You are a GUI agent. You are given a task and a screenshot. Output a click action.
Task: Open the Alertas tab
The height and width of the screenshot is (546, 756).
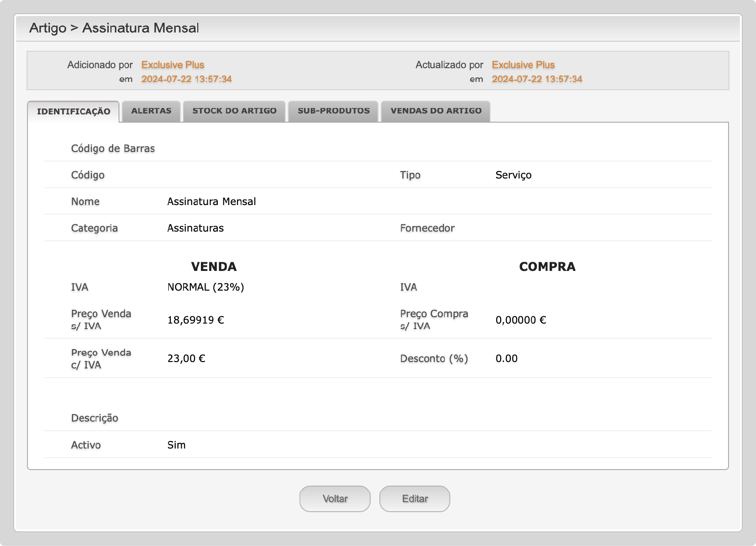point(151,111)
